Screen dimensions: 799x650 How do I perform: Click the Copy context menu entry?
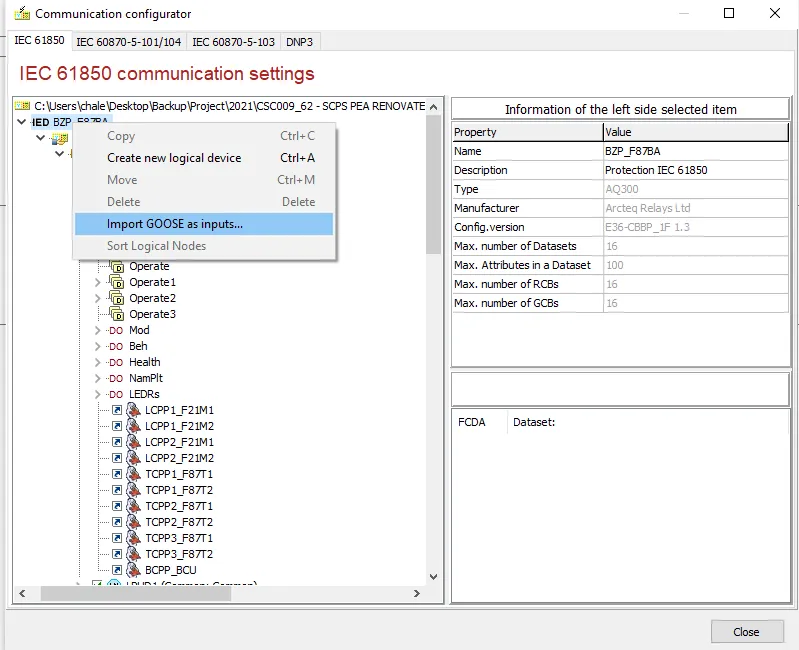(204, 136)
